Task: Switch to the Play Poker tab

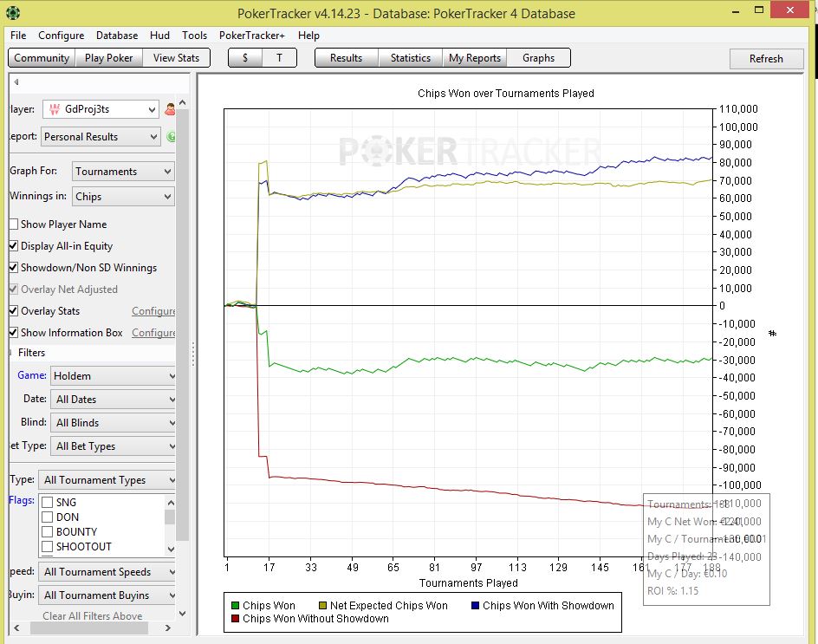Action: [x=108, y=58]
